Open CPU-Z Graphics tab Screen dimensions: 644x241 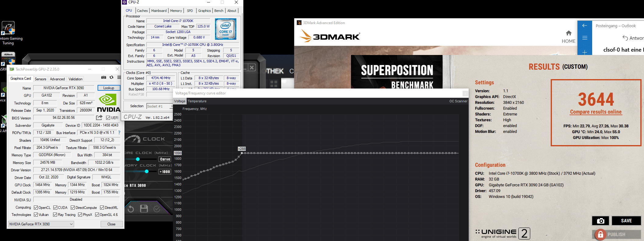click(x=204, y=11)
